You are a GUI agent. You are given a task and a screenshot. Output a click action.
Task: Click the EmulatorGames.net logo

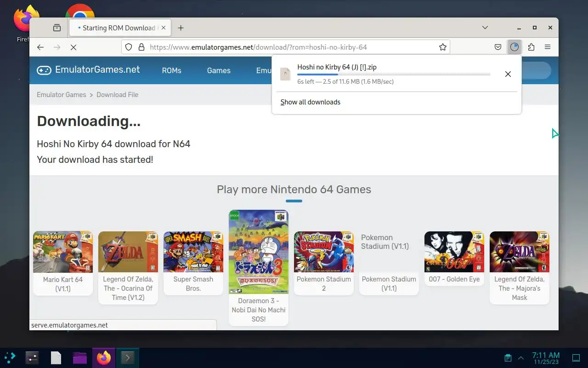click(x=88, y=70)
